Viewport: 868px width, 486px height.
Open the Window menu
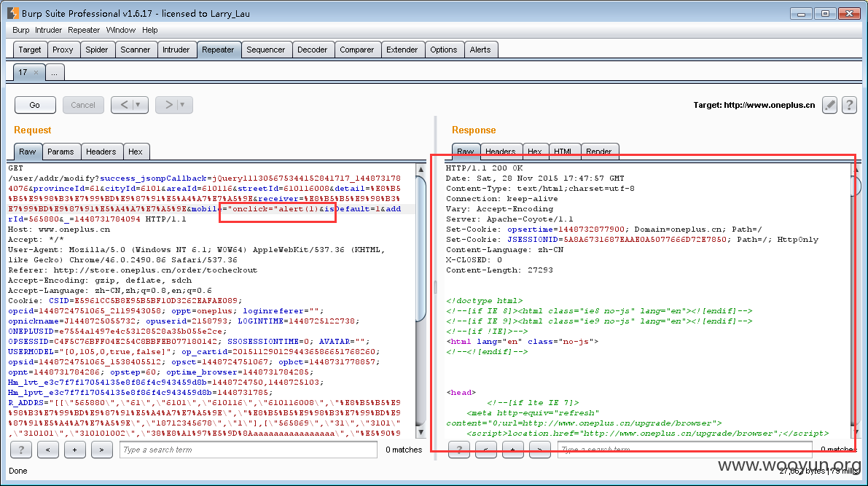tap(121, 30)
